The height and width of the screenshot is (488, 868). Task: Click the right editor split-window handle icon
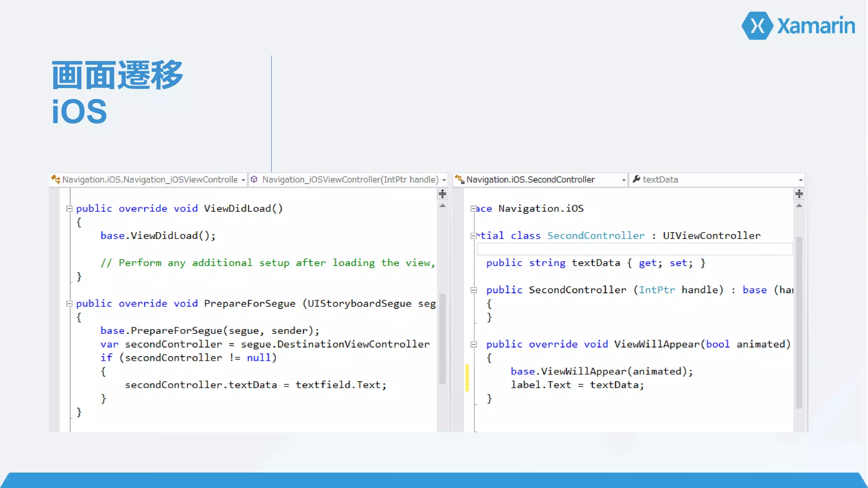point(799,194)
